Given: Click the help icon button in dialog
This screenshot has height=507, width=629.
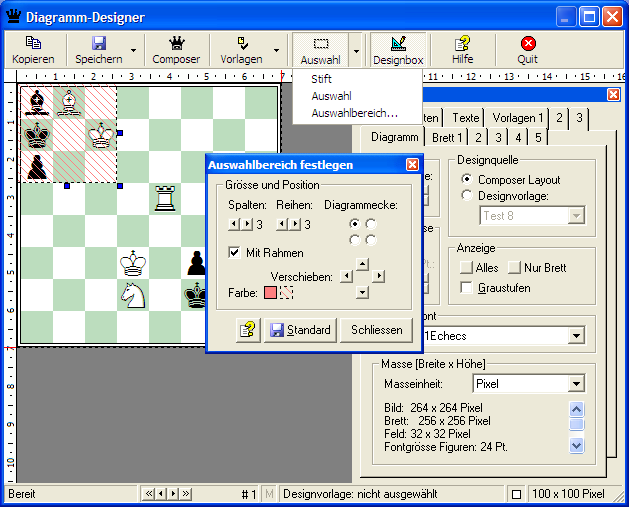Looking at the screenshot, I should pos(248,330).
